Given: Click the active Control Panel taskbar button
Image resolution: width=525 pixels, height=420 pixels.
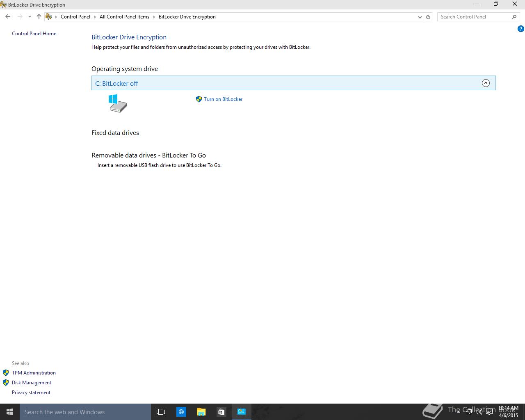Looking at the screenshot, I should pos(242,412).
